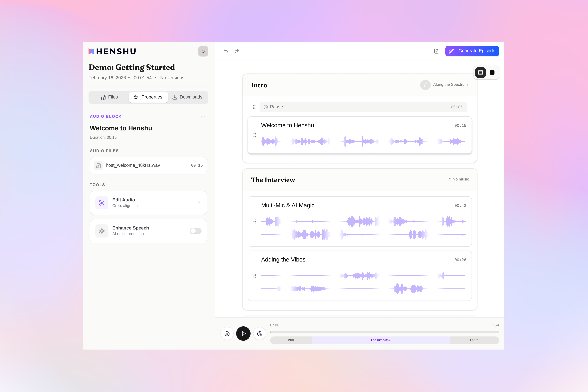Open the Downloads tab

coord(188,97)
